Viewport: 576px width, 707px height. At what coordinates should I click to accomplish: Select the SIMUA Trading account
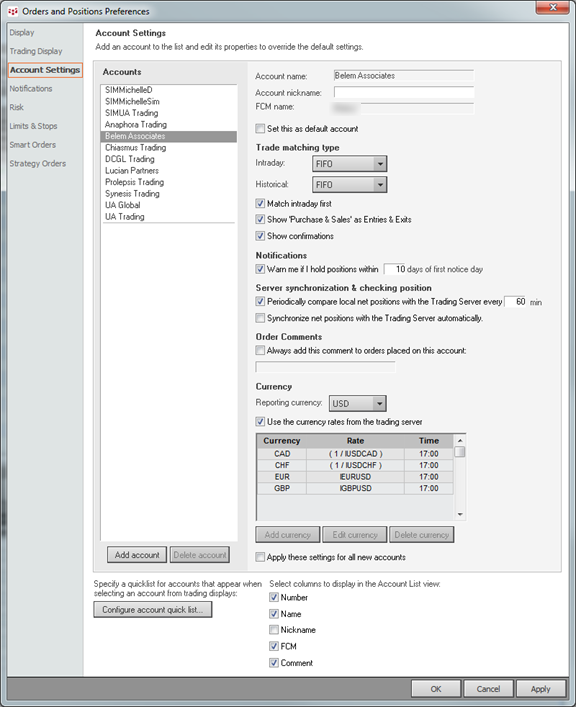click(169, 113)
